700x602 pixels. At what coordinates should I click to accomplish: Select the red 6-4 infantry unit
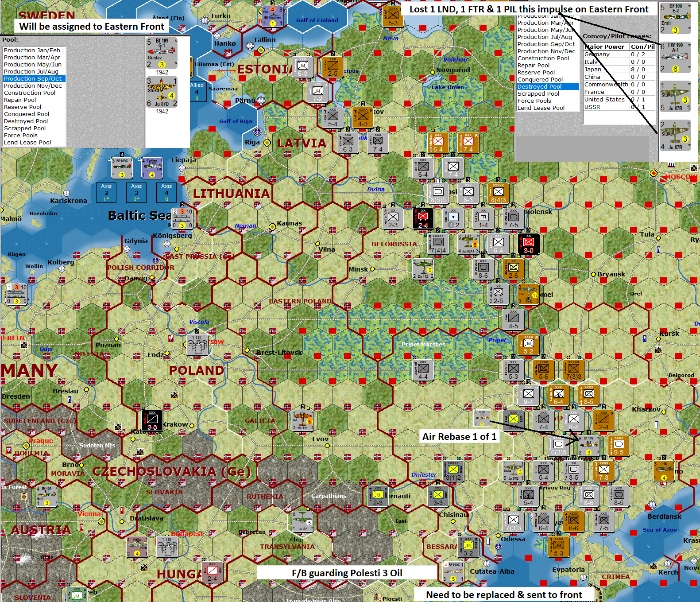(438, 143)
